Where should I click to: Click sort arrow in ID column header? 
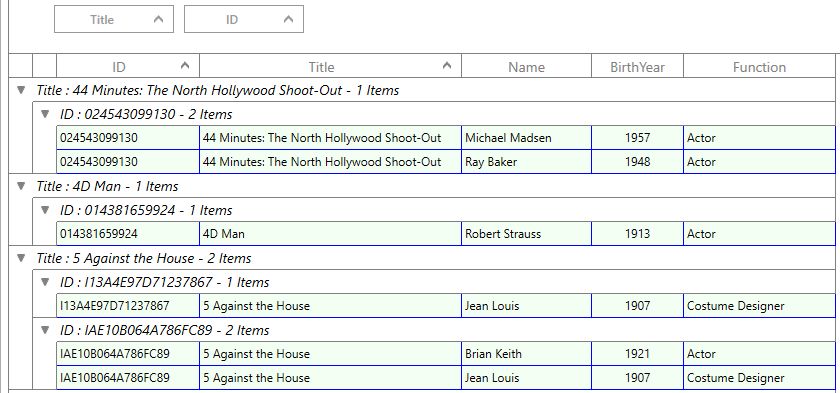coord(185,66)
